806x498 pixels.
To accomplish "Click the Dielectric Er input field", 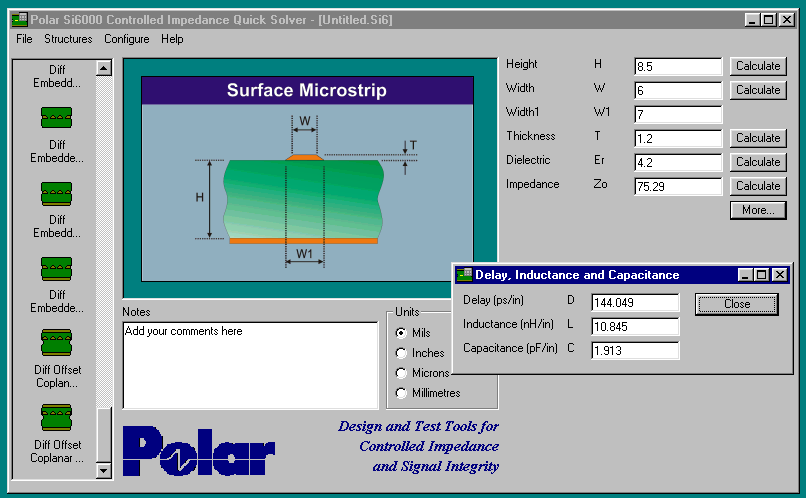I will 678,162.
